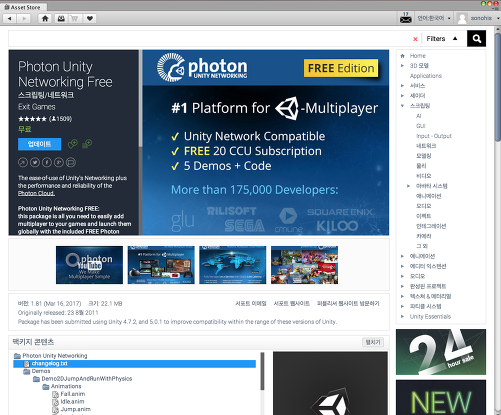The height and width of the screenshot is (415, 501).
Task: Select the Demo2DJumpAndRunWithPhysics folder
Action: (x=86, y=379)
